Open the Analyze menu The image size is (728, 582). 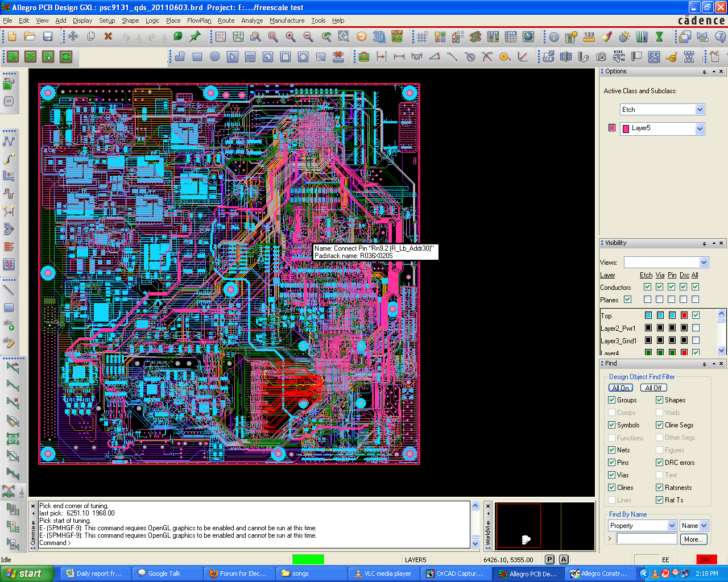point(252,20)
